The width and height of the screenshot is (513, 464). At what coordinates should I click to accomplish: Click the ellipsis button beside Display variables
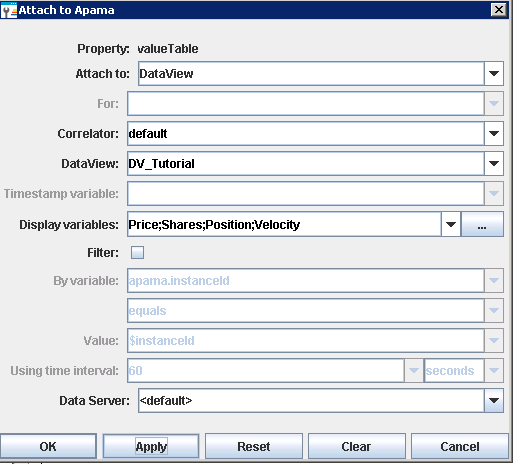coord(482,224)
